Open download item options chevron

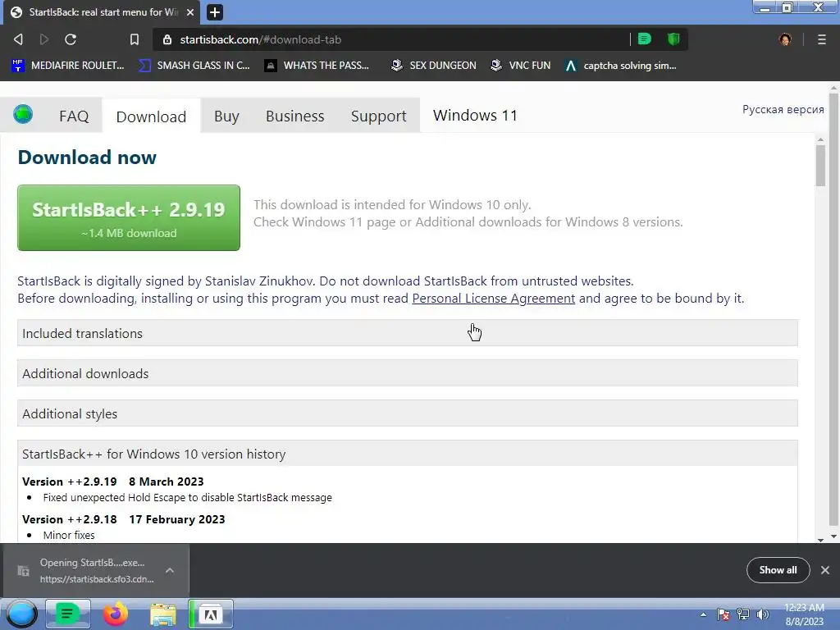coord(170,570)
